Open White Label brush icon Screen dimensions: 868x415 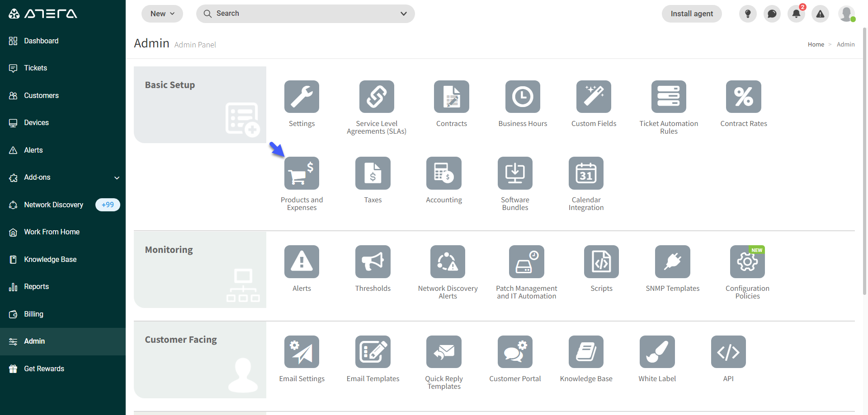657,352
